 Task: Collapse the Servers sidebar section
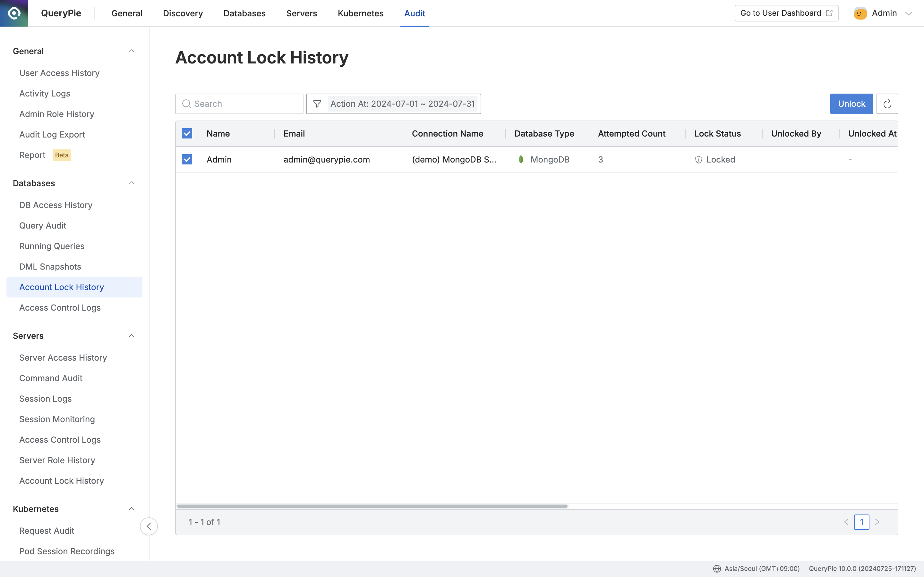131,336
